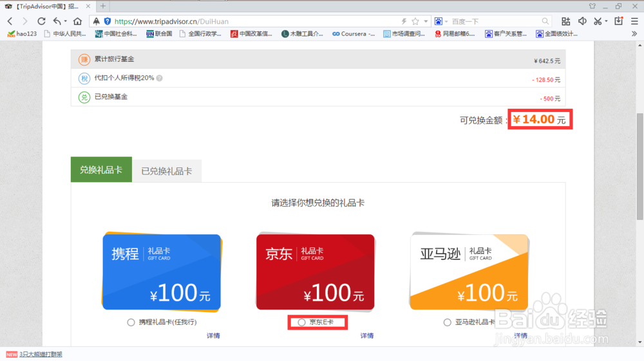This screenshot has height=361, width=644.
Task: Open 详情 link under 携程 card
Action: point(213,335)
